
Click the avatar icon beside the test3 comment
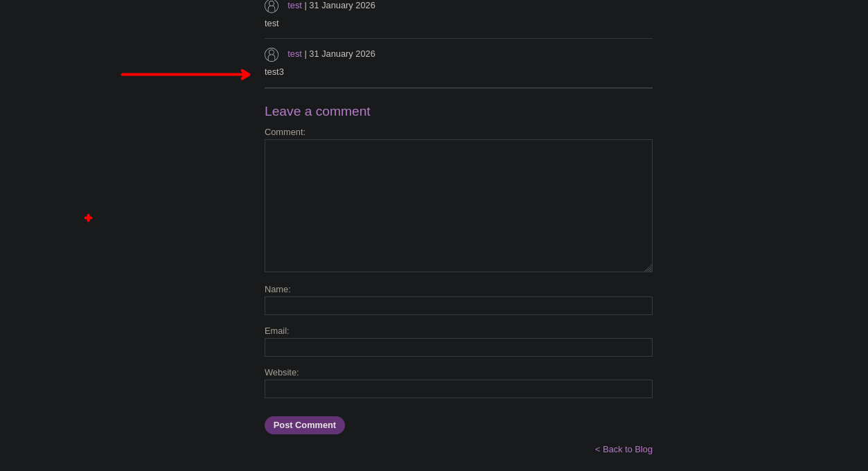(272, 55)
